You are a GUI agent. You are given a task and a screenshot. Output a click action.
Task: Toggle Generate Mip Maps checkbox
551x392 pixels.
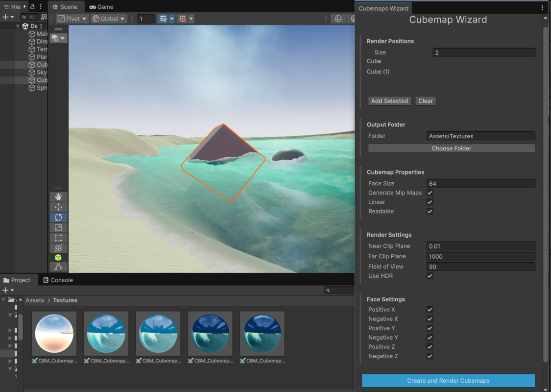[x=430, y=193]
